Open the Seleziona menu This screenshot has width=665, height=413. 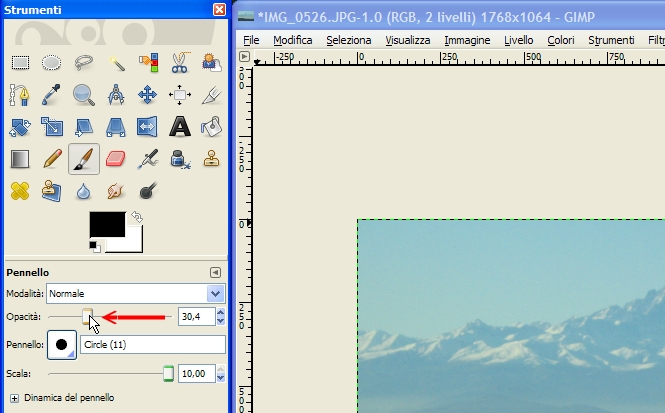[349, 40]
